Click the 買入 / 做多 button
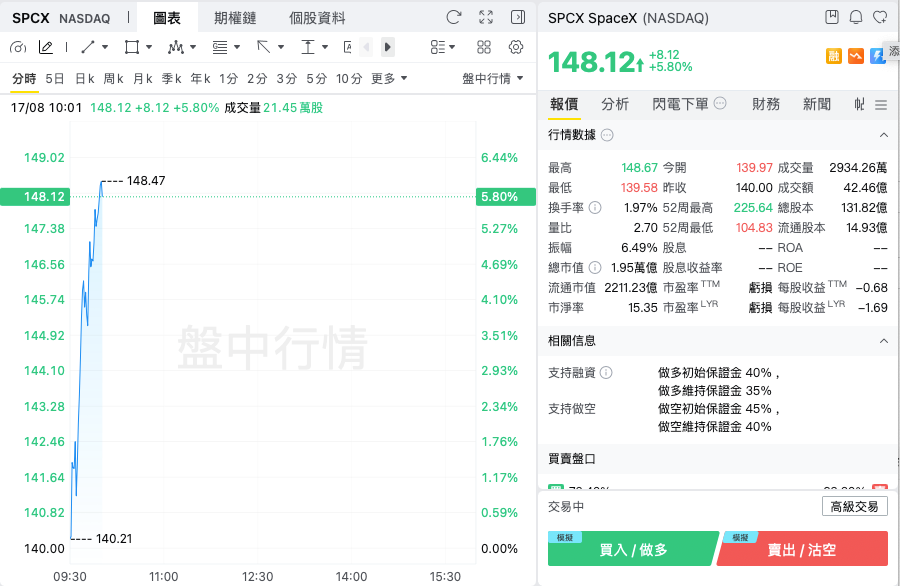900x586 pixels. [633, 549]
